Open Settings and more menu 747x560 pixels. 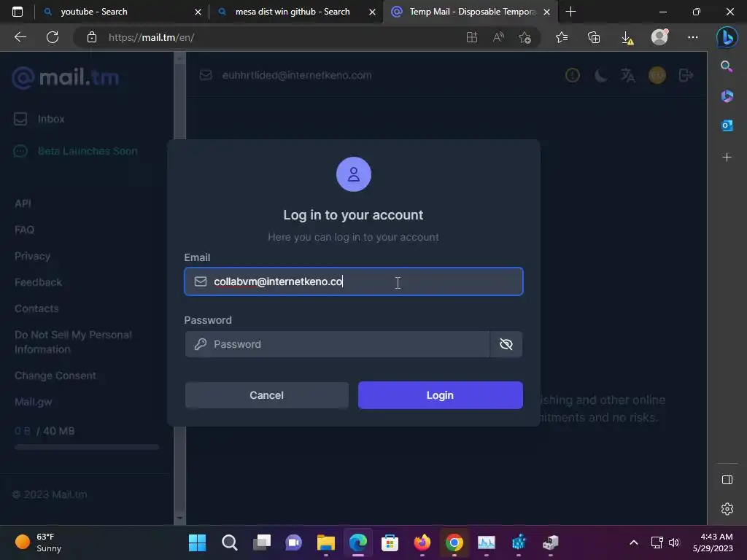tap(693, 37)
